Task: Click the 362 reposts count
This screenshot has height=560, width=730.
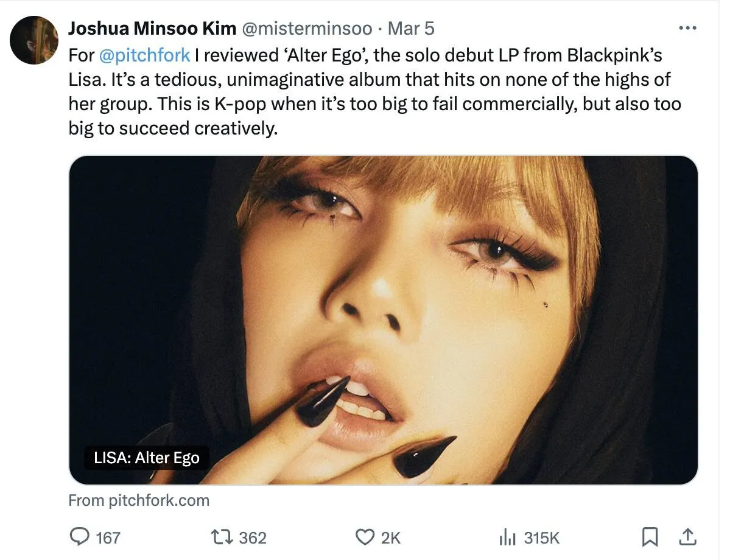Action: pyautogui.click(x=252, y=537)
